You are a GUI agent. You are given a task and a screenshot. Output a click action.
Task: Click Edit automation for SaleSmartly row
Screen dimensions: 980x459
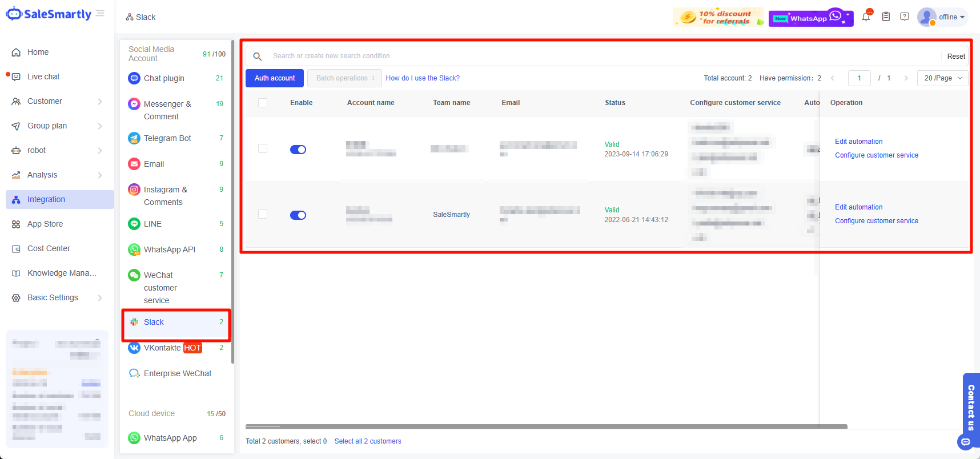[858, 207]
